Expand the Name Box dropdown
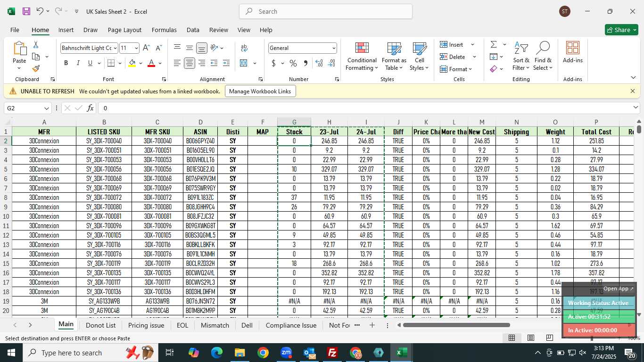 click(x=46, y=108)
